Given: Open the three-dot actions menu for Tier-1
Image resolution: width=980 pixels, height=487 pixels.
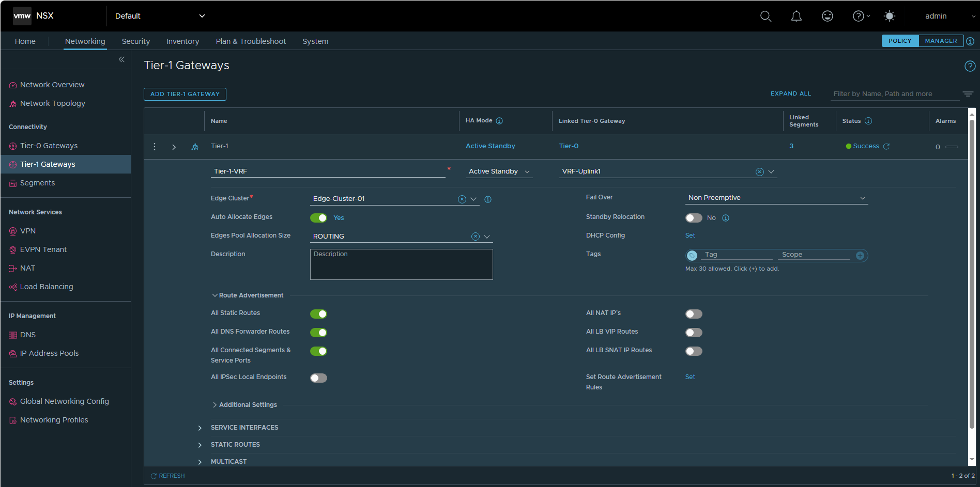Looking at the screenshot, I should click(x=155, y=147).
